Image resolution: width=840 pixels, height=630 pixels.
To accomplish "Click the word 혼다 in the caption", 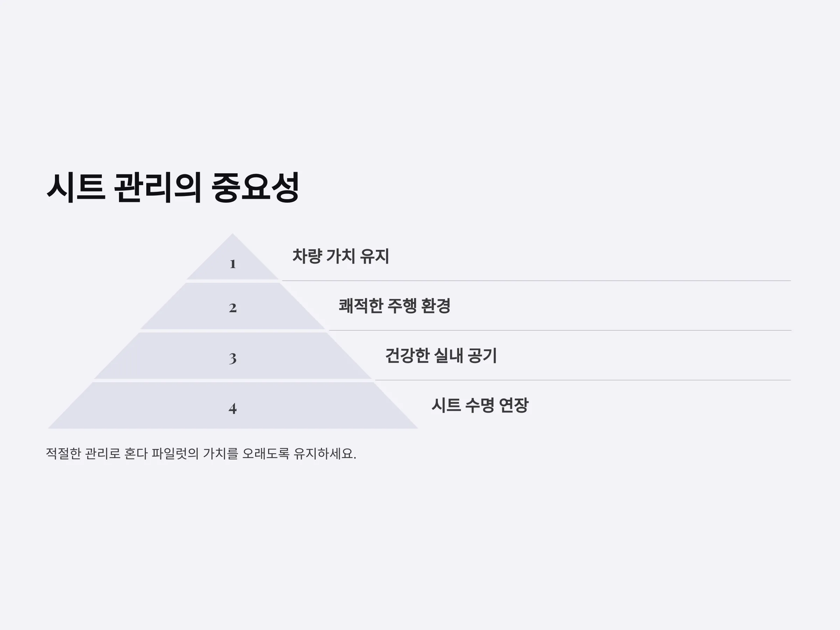I will point(136,453).
